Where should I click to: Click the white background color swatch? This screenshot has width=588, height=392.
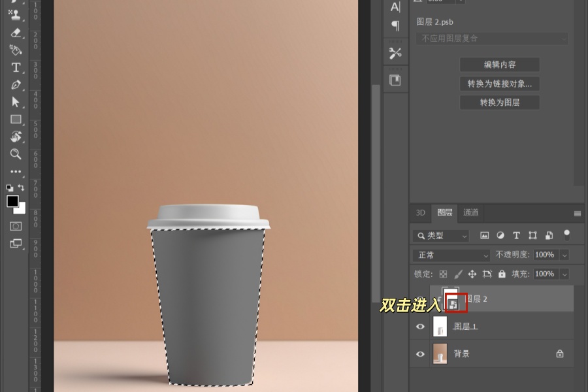point(21,210)
